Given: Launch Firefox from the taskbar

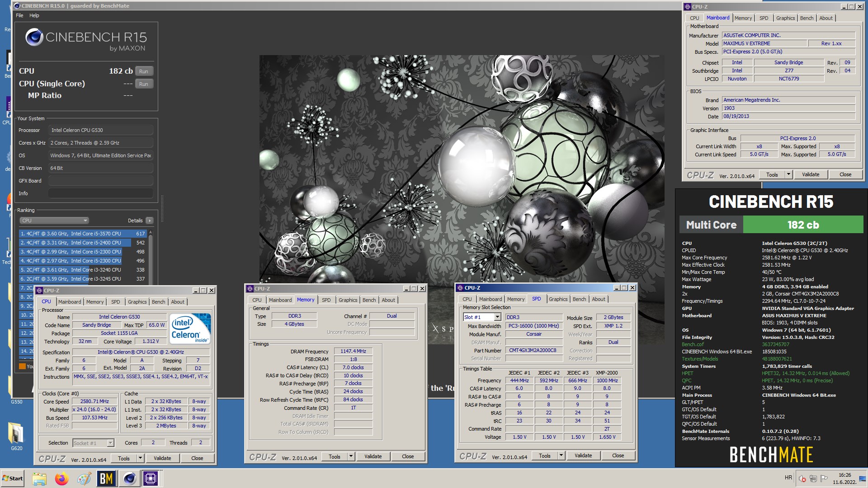Looking at the screenshot, I should pyautogui.click(x=61, y=479).
